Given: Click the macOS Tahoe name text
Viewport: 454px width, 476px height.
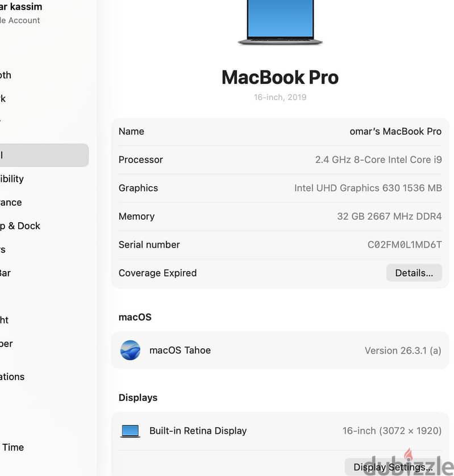Looking at the screenshot, I should (x=180, y=350).
